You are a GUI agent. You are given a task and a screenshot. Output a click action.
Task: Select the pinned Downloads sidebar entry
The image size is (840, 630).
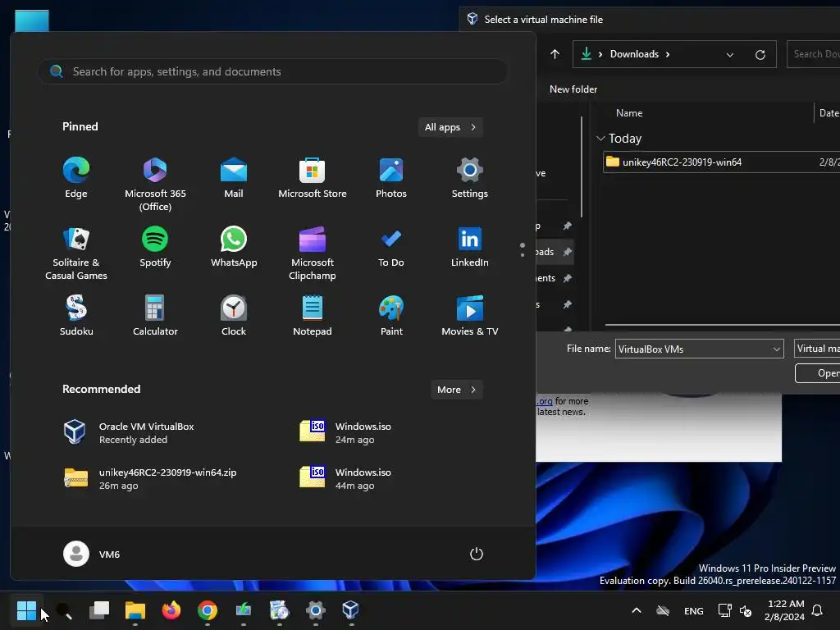pyautogui.click(x=554, y=252)
